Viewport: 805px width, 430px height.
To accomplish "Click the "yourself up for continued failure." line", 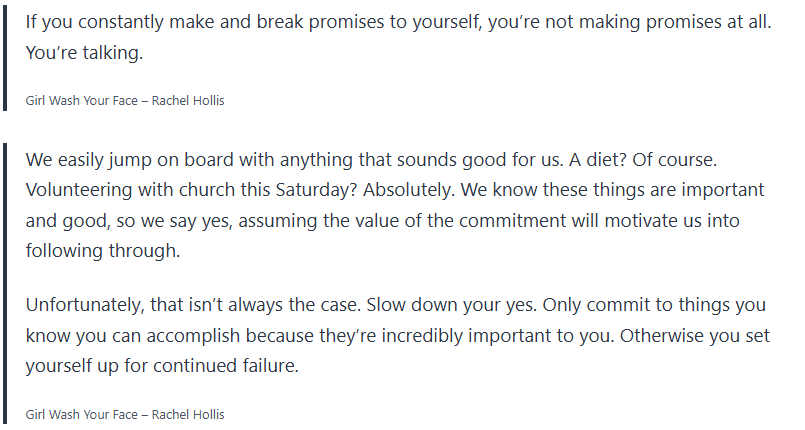I will click(x=163, y=366).
